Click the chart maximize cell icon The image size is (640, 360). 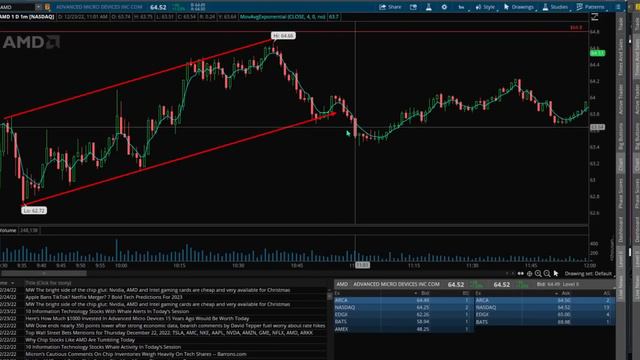[x=595, y=17]
